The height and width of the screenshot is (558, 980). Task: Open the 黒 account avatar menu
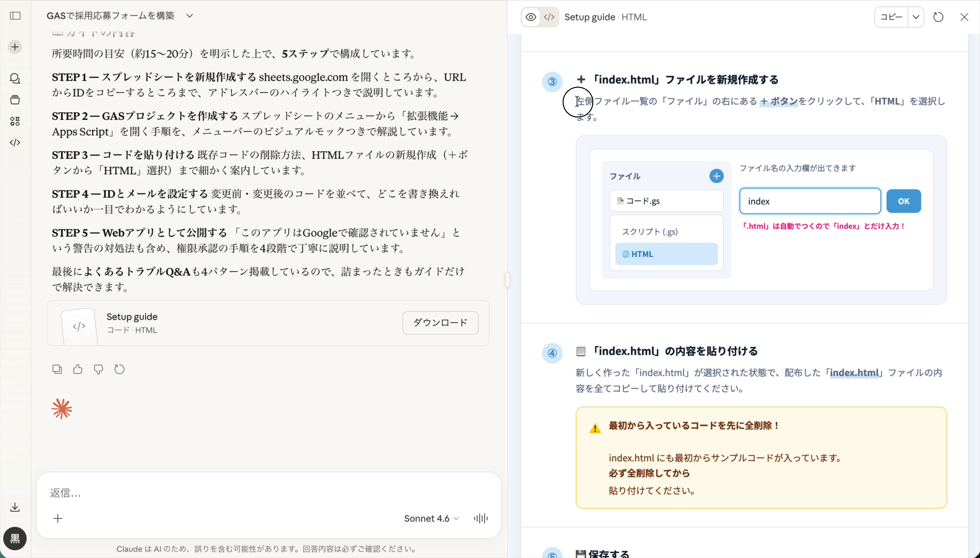point(15,539)
